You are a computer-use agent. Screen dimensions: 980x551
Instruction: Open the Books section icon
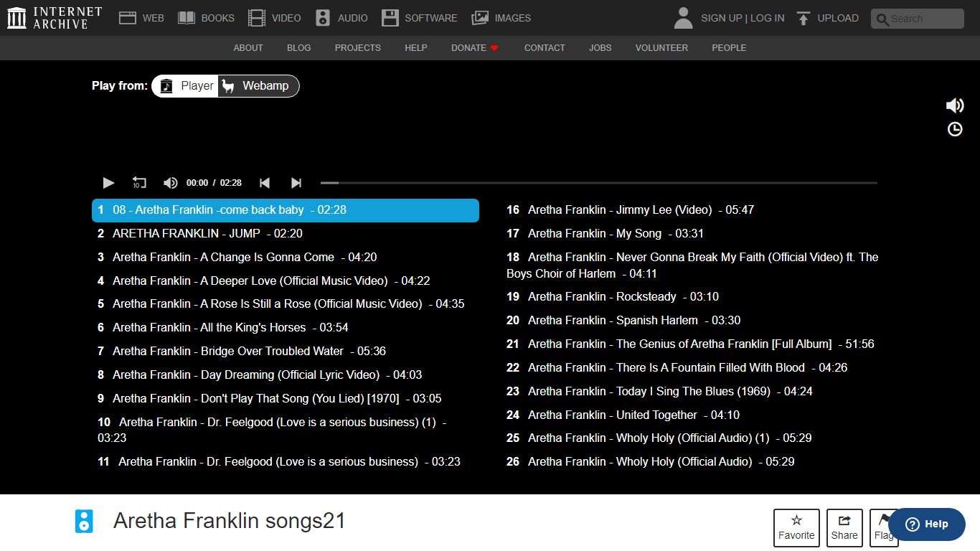(187, 18)
